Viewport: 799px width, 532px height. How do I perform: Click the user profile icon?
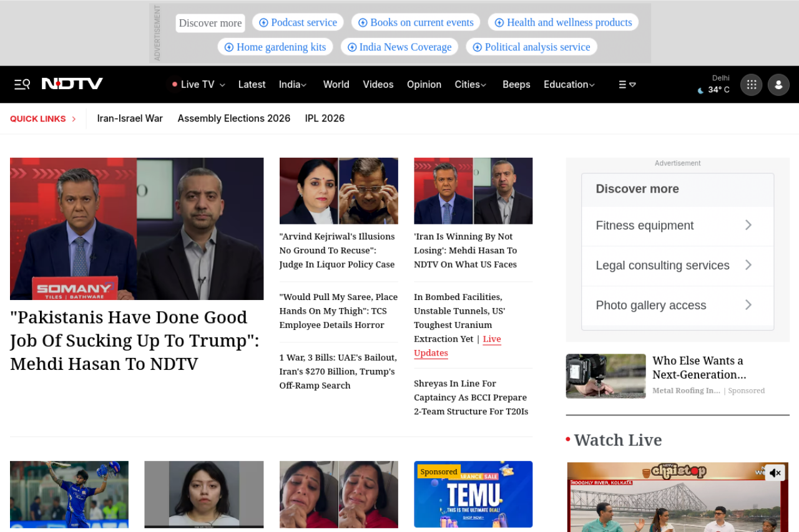778,85
